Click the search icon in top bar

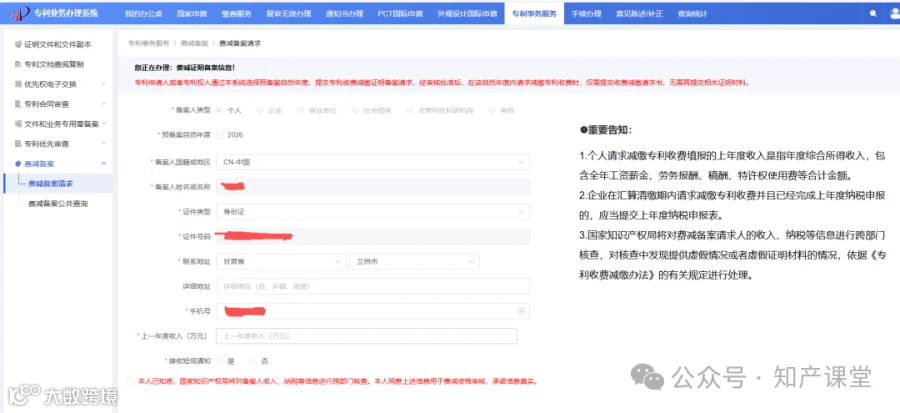click(873, 13)
